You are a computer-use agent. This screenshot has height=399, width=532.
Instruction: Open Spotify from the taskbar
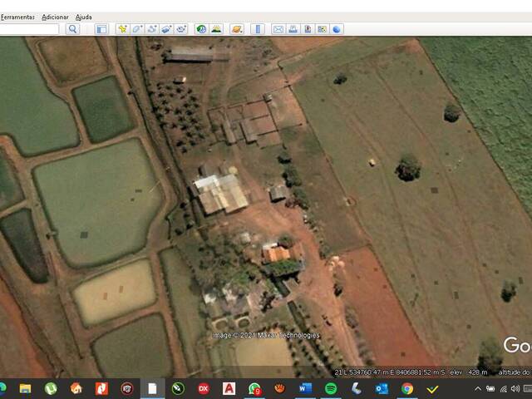pos(331,388)
